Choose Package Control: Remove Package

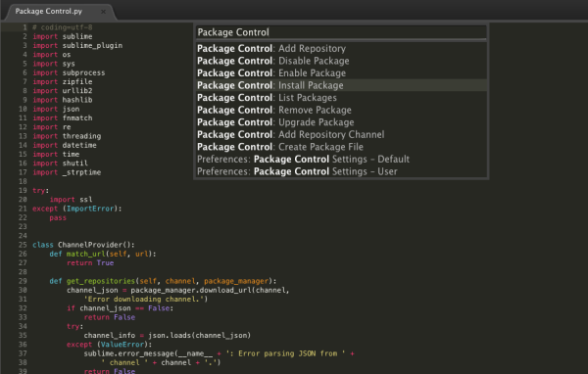tap(341, 111)
